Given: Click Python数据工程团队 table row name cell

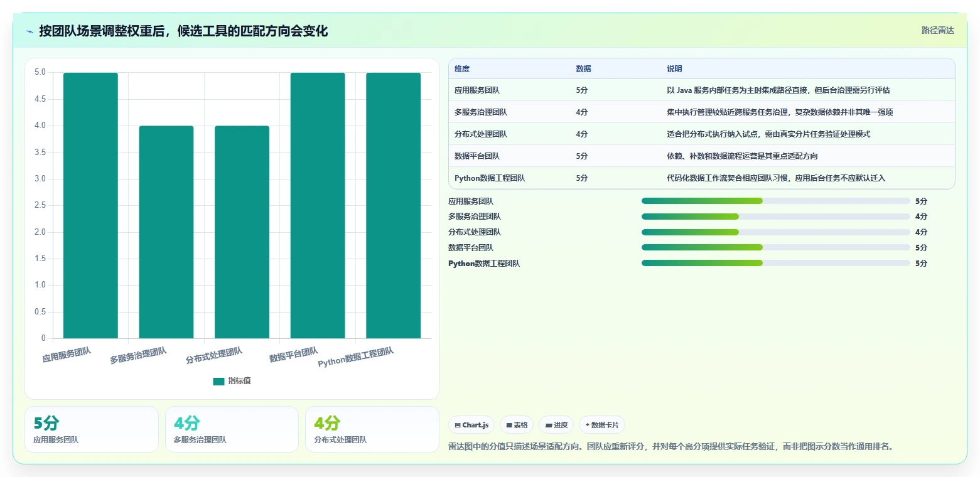Looking at the screenshot, I should [x=490, y=178].
